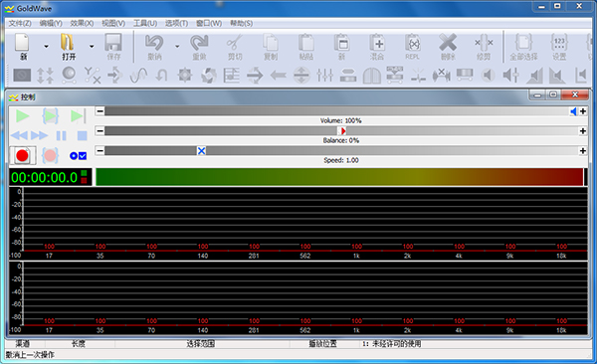
Task: Click the up-down arrows effect icon
Action: click(46, 75)
